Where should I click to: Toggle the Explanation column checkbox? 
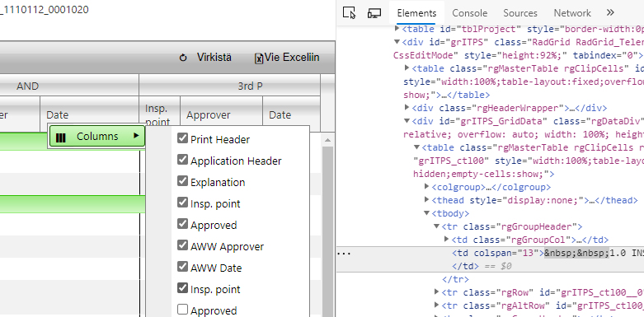pos(182,181)
